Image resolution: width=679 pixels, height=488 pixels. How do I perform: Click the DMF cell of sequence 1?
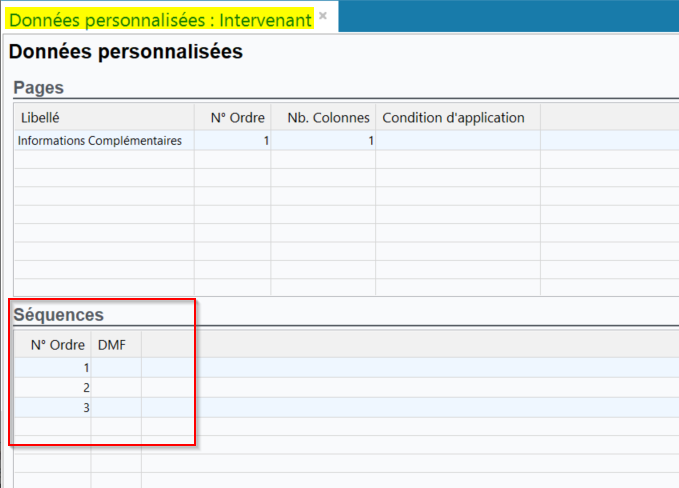(116, 368)
